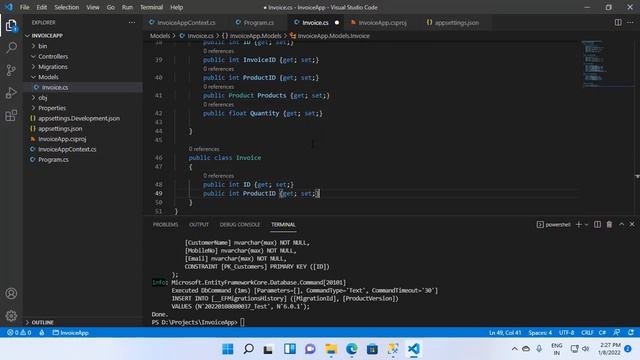Viewport: 640px width, 360px height.
Task: Show hidden system tray icons
Action: (514, 349)
